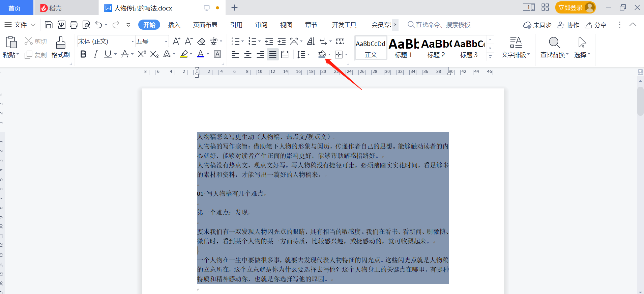This screenshot has height=294, width=644.
Task: Expand line spacing dropdown
Action: [x=309, y=54]
